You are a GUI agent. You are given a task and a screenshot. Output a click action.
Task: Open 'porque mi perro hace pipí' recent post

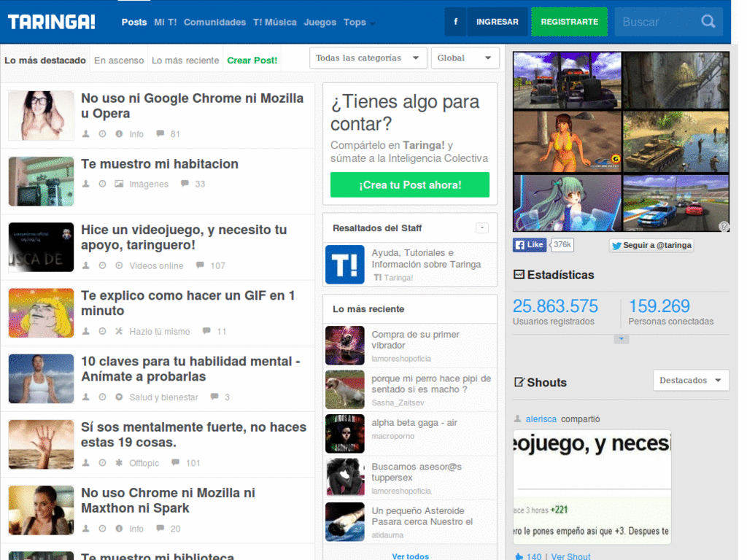click(x=431, y=384)
